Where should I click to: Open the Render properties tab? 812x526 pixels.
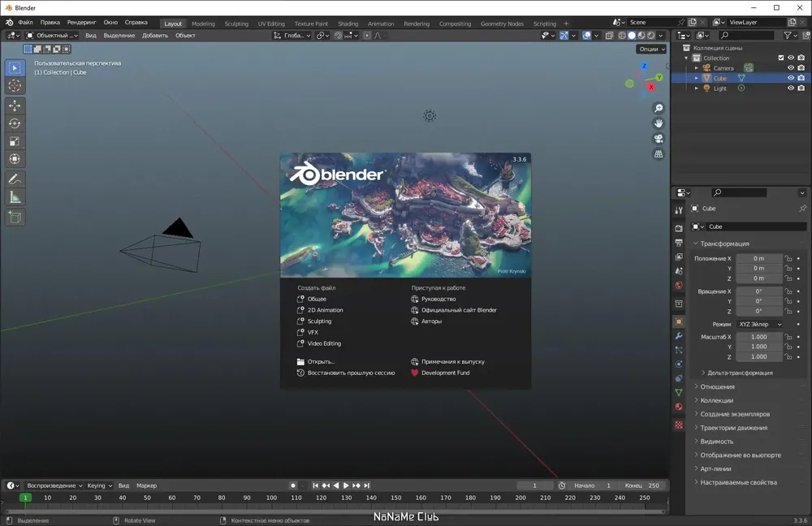[678, 228]
